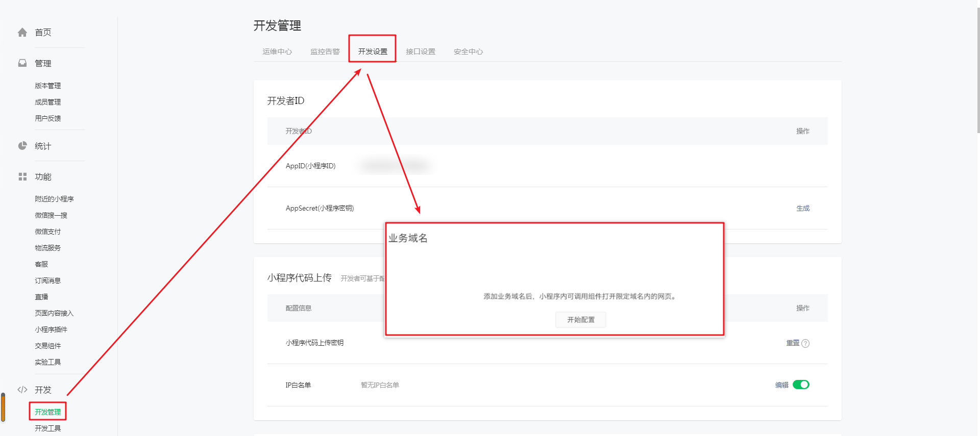This screenshot has height=436, width=980.
Task: Click the 生成 link for AppSecret
Action: 803,209
